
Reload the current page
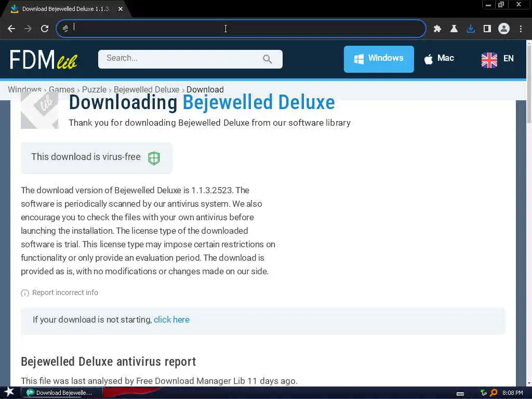[45, 29]
